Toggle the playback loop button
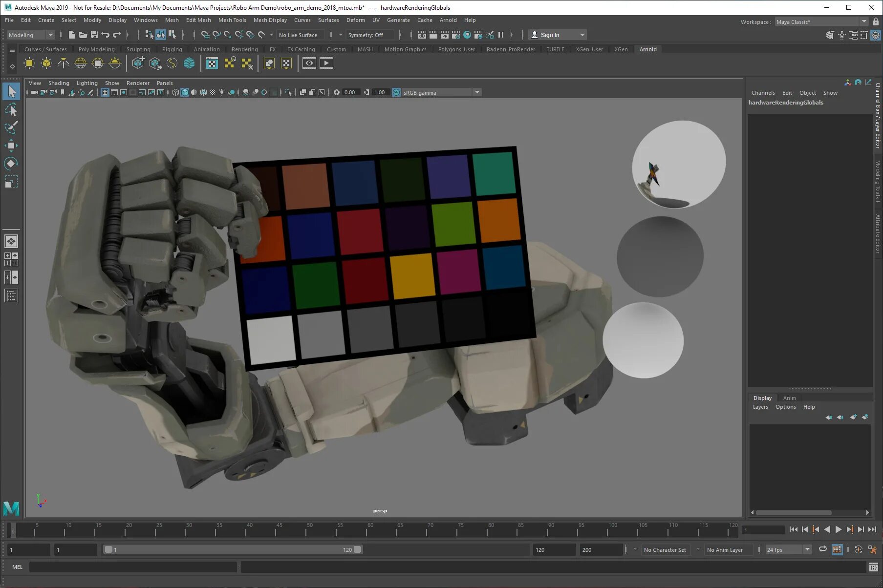 click(823, 549)
